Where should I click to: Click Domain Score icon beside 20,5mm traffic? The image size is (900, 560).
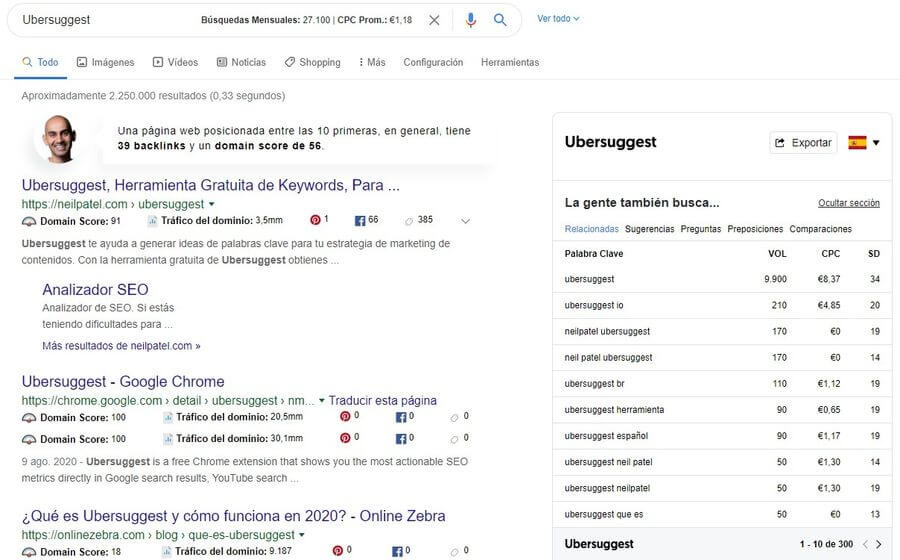(x=29, y=418)
